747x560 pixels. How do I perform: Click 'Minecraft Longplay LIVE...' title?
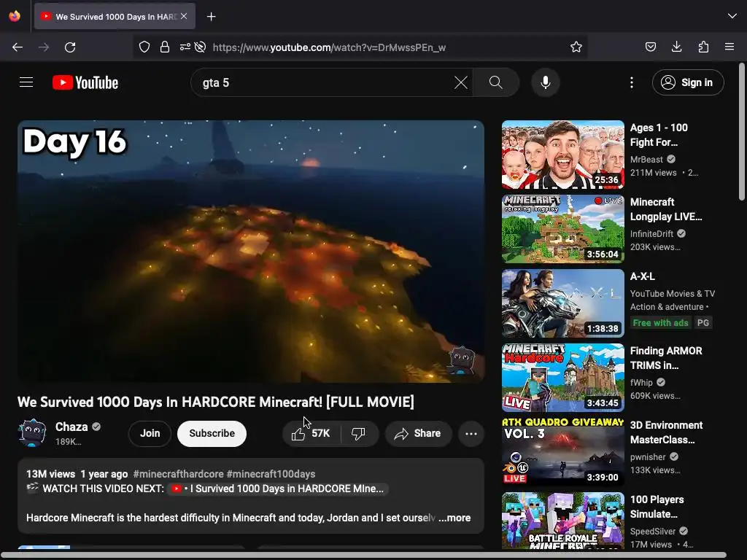pyautogui.click(x=666, y=209)
